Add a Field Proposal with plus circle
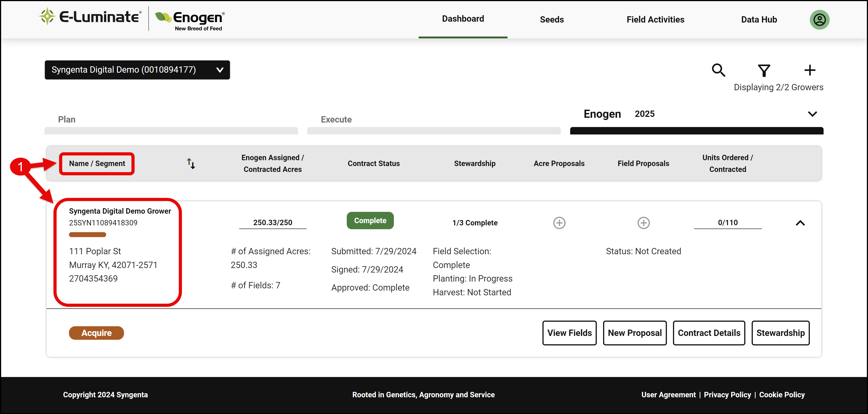Screen dimensions: 868x414 [x=644, y=223]
